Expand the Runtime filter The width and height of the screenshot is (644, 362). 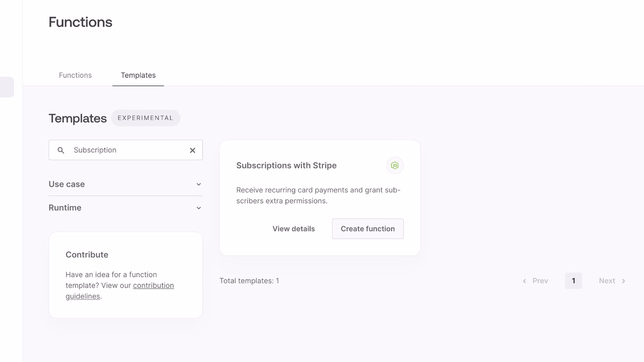tap(125, 208)
